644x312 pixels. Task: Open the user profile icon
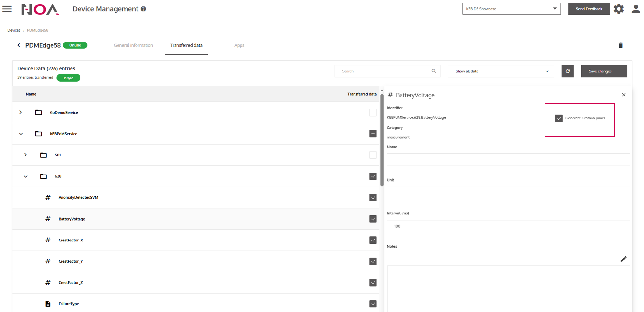click(x=636, y=9)
